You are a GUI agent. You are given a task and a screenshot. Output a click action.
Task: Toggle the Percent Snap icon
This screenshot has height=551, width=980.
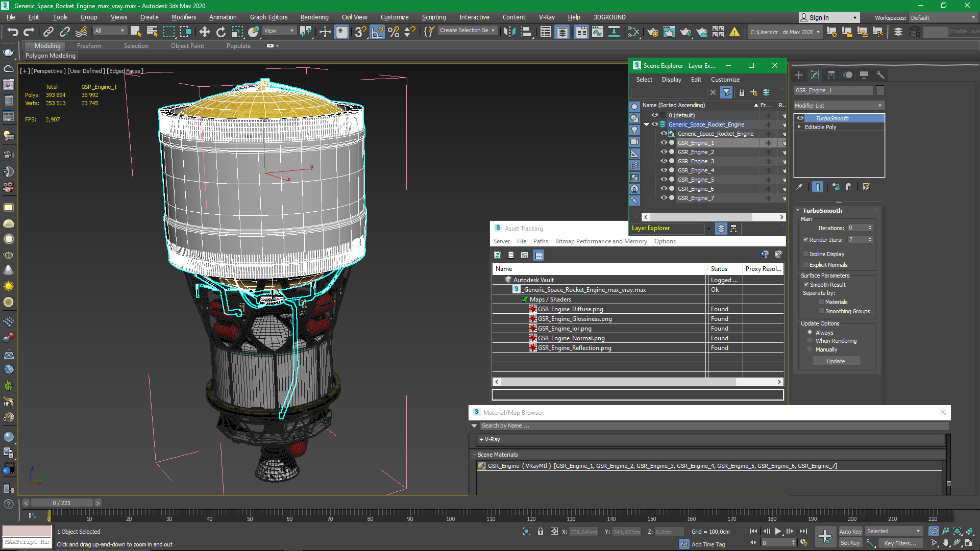coord(394,32)
